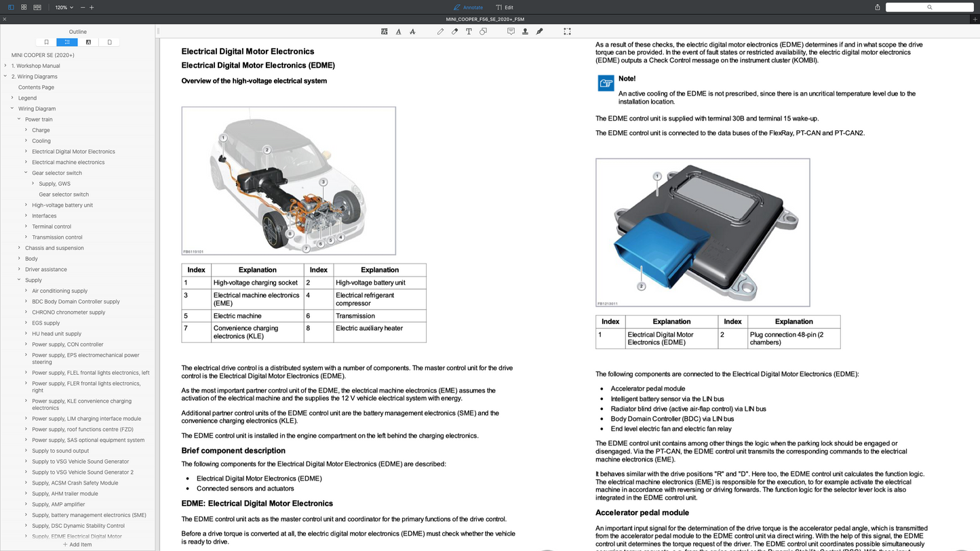
Task: Open Electrical Digital Motor Electronics outline entry
Action: [73, 152]
